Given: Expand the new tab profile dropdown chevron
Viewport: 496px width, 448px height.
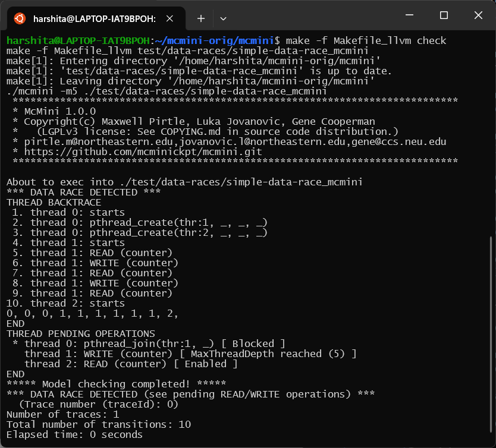Looking at the screenshot, I should (x=223, y=19).
